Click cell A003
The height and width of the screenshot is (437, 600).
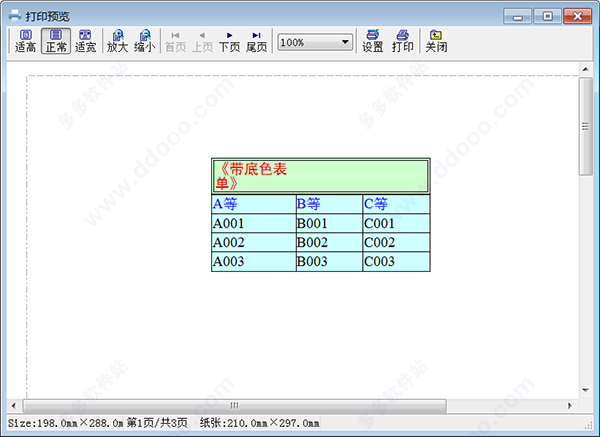(x=254, y=262)
